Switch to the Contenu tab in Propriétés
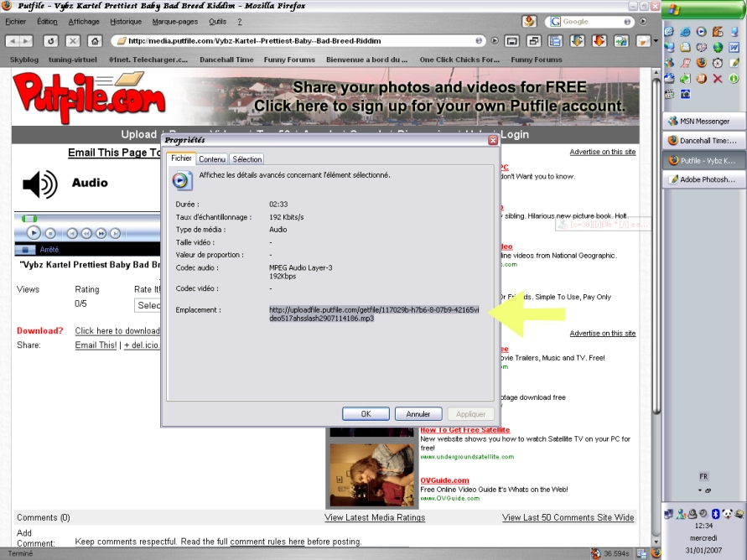747x560 pixels. coord(212,159)
